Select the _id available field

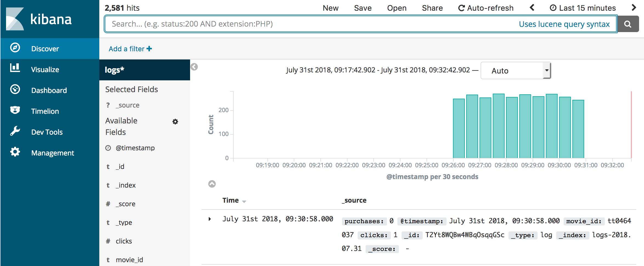pos(120,167)
